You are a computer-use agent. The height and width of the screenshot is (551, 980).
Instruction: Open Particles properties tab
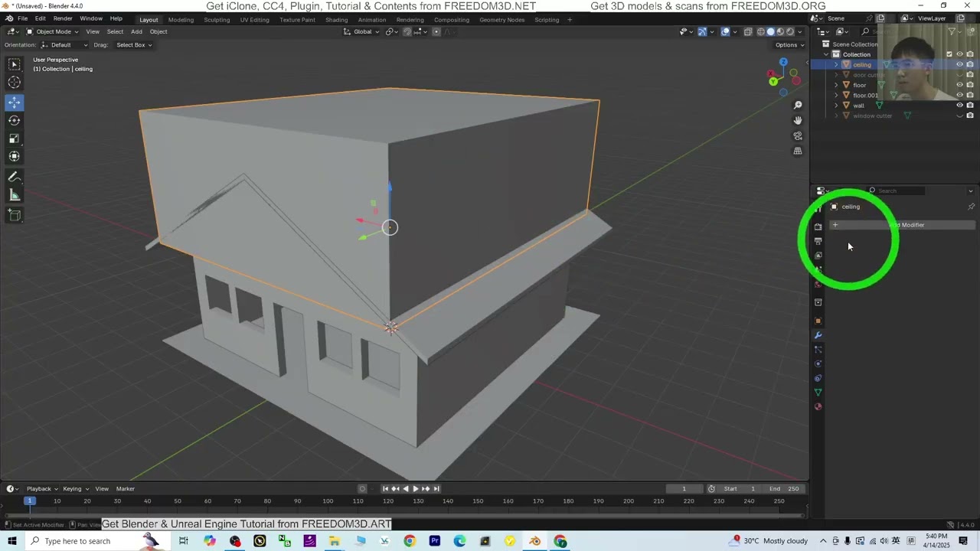818,350
